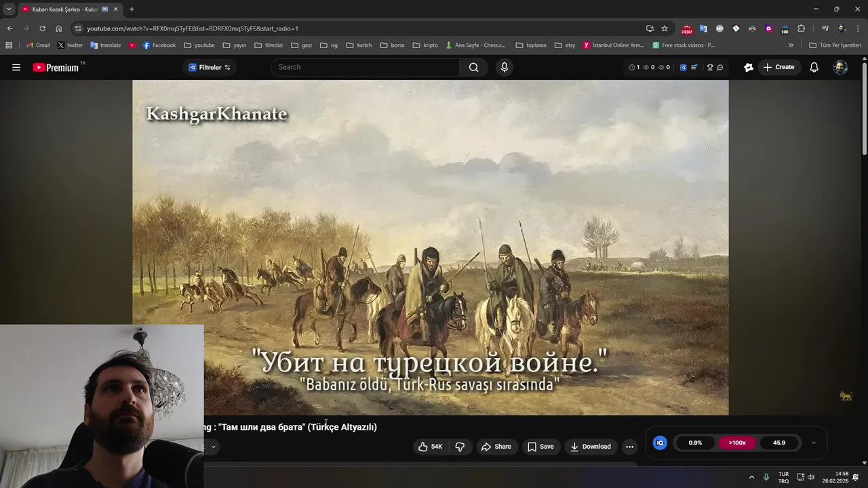Click the 45.9 stat pill
Screen dimensions: 868x488
779,443
